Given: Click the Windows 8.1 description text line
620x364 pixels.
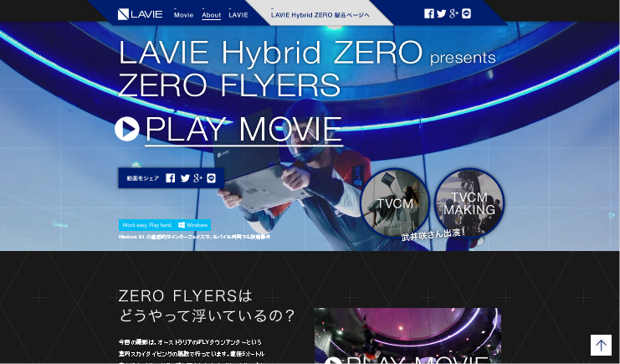Looking at the screenshot, I should [x=195, y=237].
